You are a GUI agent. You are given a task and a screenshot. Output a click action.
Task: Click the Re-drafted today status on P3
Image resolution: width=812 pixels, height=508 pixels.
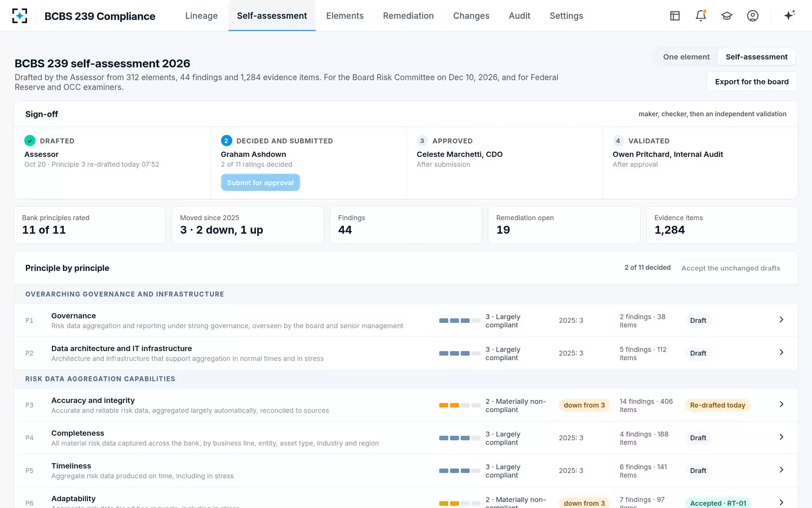pos(717,405)
